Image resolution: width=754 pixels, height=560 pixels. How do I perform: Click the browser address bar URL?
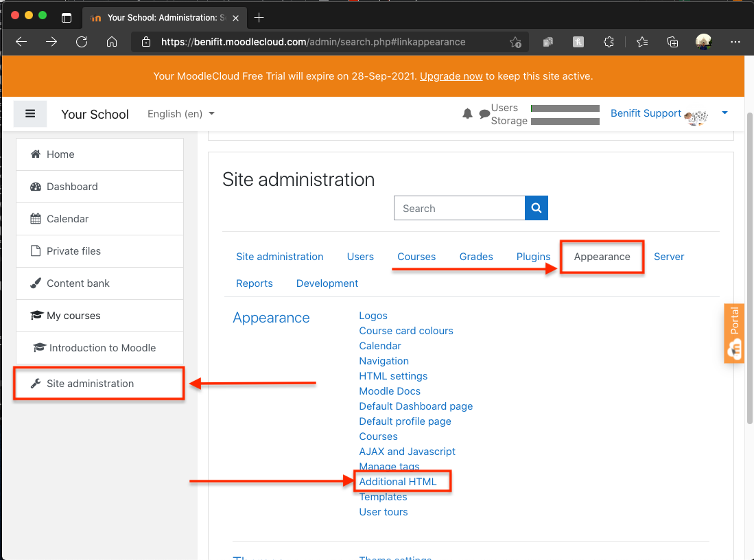click(x=313, y=42)
